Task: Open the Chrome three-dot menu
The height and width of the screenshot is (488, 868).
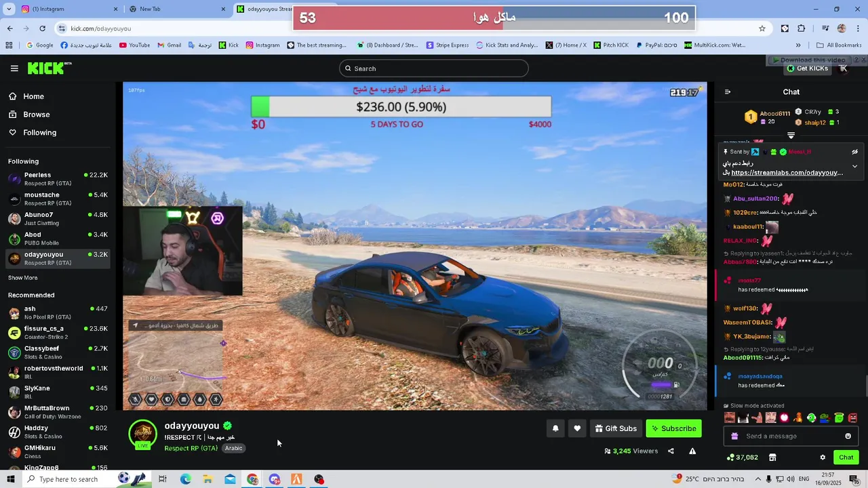Action: [858, 28]
